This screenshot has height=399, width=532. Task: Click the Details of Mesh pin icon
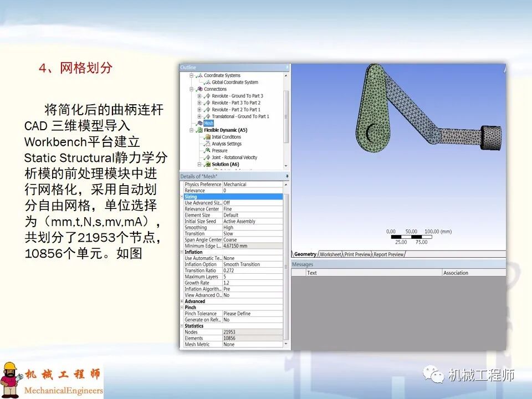pos(287,176)
